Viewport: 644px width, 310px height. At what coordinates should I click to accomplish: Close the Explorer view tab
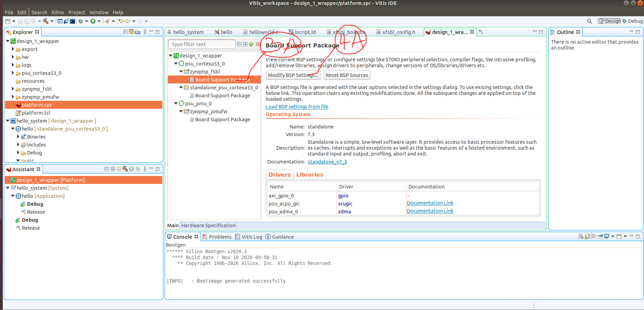37,32
